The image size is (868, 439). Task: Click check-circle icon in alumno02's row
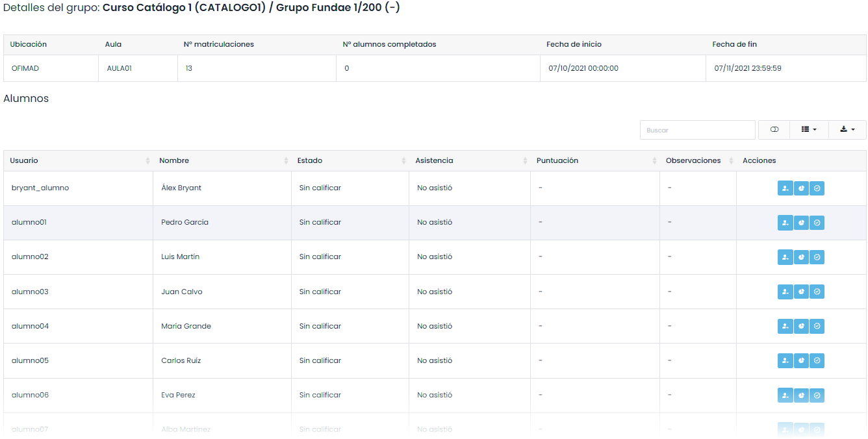point(817,257)
